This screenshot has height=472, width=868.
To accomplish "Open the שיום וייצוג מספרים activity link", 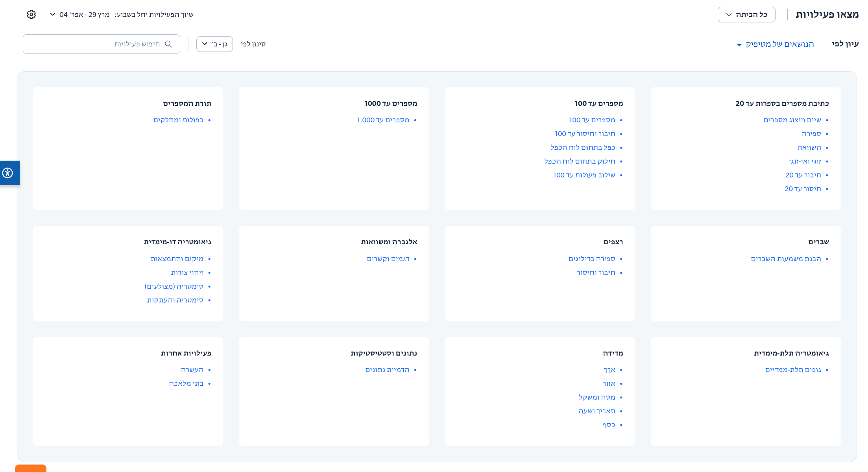I will 792,120.
